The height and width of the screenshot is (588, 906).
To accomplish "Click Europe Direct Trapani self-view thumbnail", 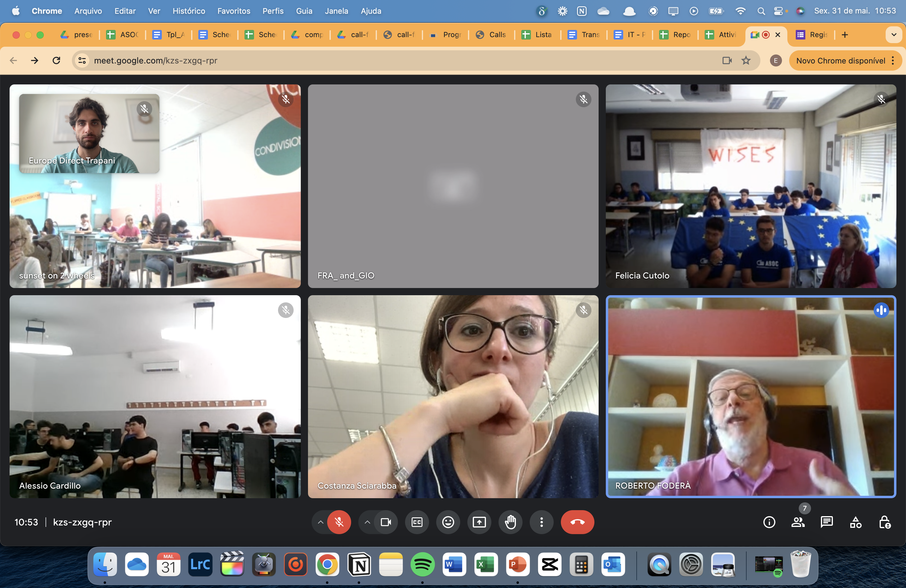I will tap(89, 134).
